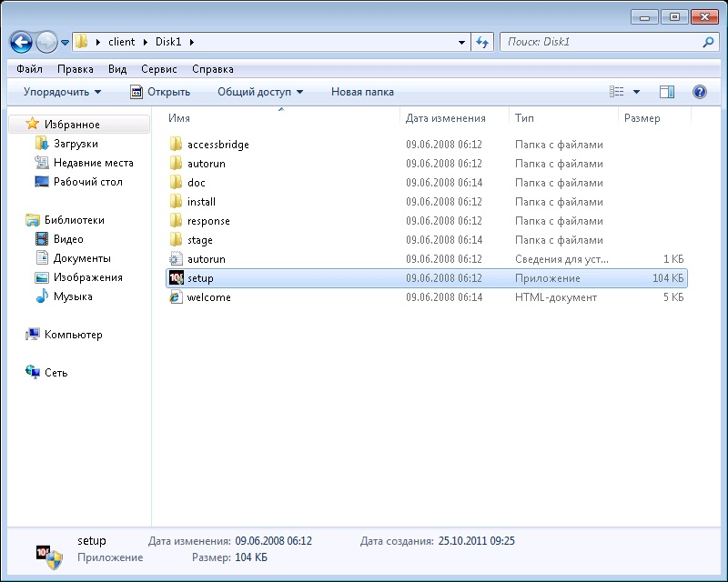Open Загрузки in the navigation pane
Screen dimensions: 728x582
(76, 144)
